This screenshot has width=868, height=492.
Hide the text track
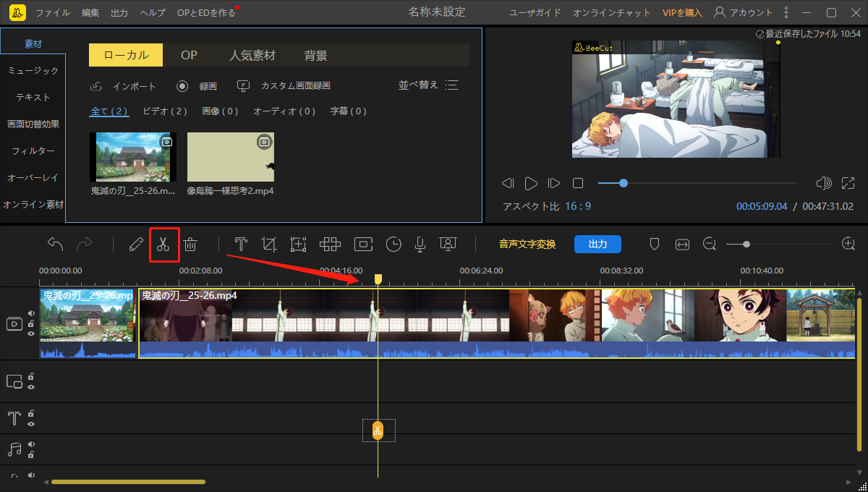coord(31,423)
